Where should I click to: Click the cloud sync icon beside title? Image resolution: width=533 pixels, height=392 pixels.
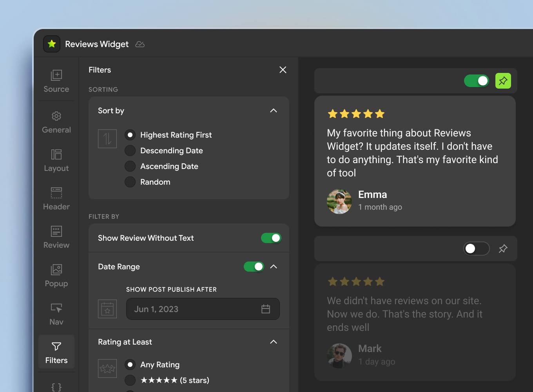[x=140, y=44]
